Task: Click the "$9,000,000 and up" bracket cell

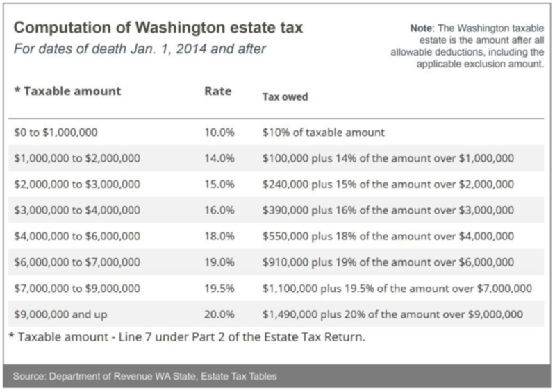Action: (x=60, y=314)
